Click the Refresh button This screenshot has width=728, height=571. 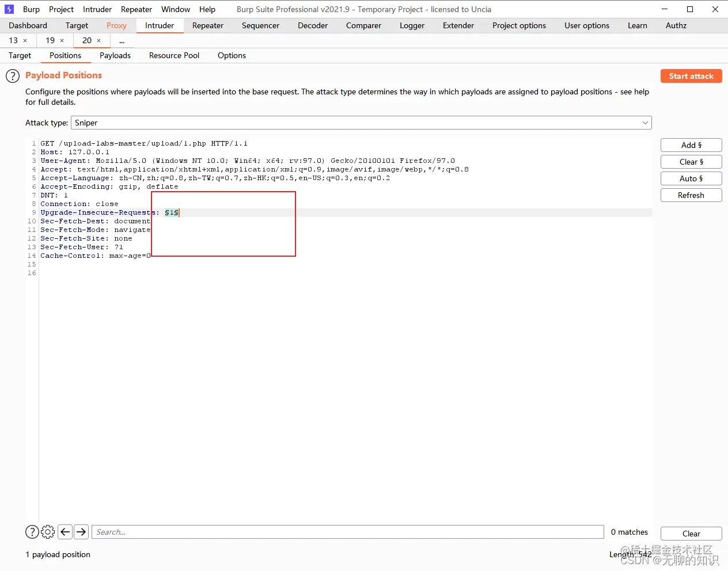pos(691,195)
